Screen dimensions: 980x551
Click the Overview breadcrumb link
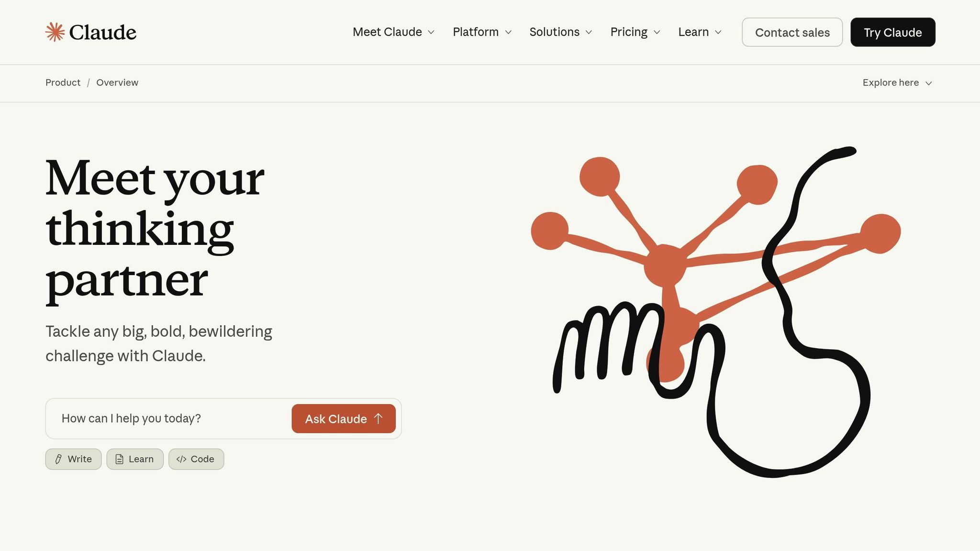pyautogui.click(x=117, y=82)
